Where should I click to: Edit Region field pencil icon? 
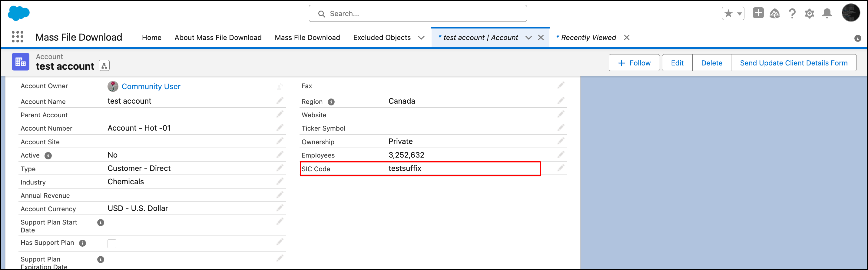561,101
